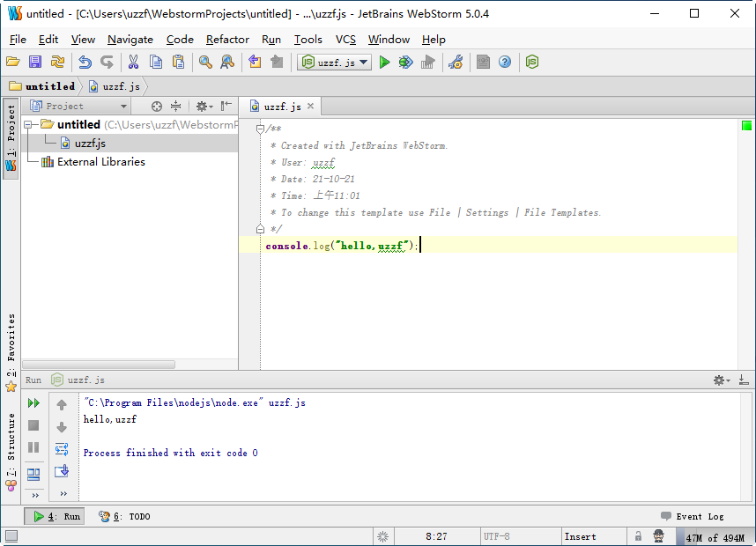Toggle the 1: Project side tab
The width and height of the screenshot is (756, 546).
pyautogui.click(x=11, y=139)
